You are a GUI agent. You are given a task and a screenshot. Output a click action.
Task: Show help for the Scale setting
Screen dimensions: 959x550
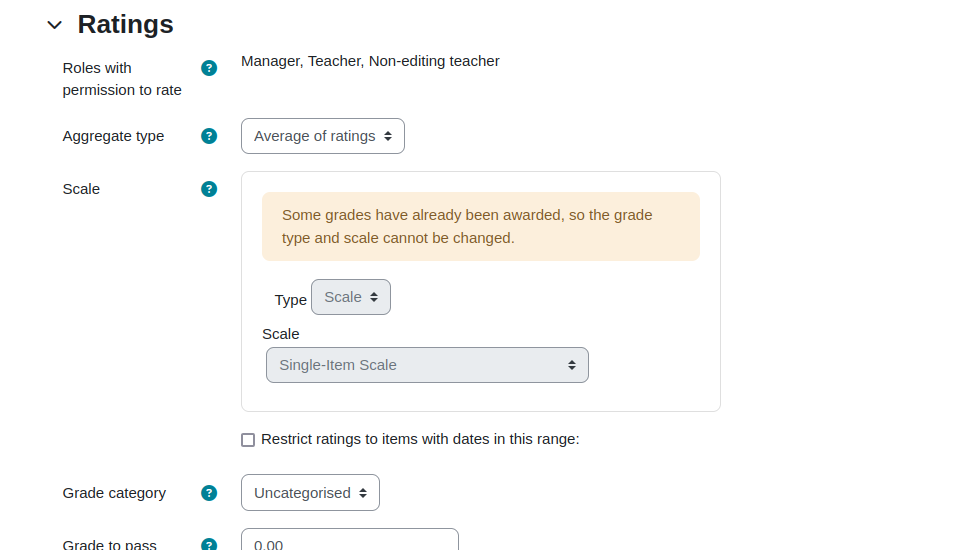(x=209, y=189)
